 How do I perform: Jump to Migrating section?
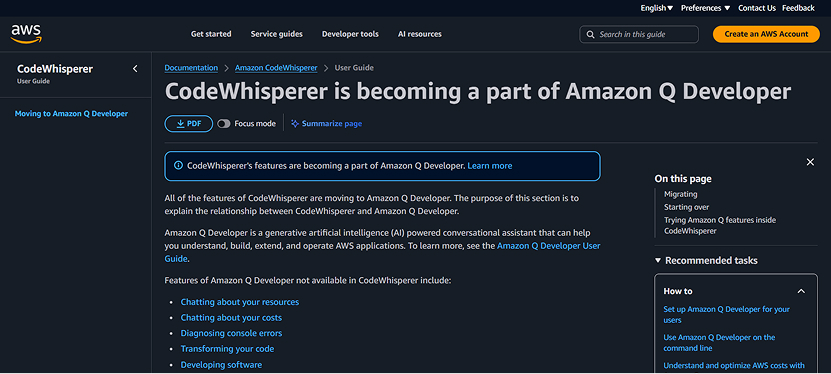(x=680, y=194)
